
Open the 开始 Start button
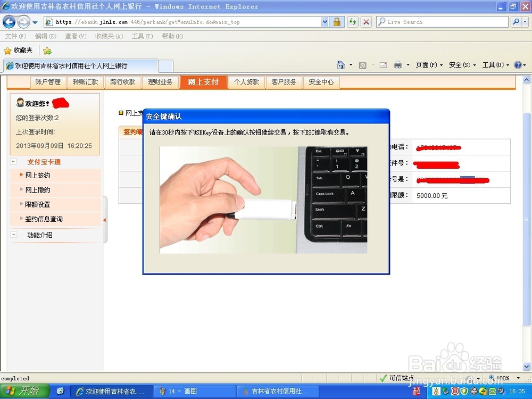[x=25, y=391]
